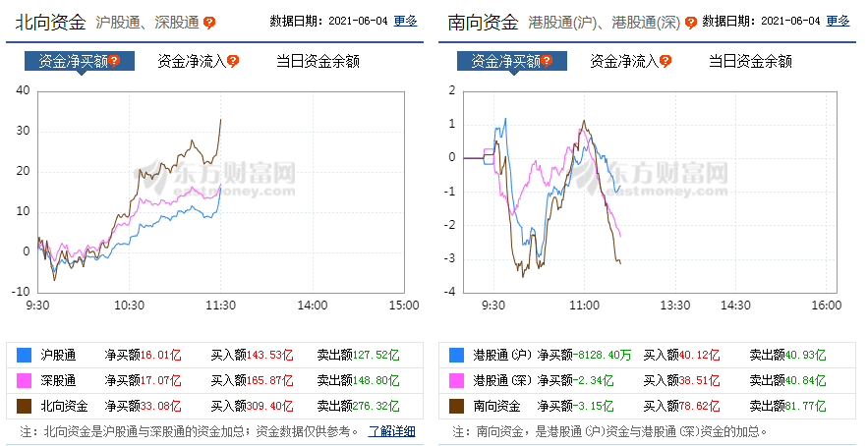Select northbound 资金净流入 tab

pyautogui.click(x=192, y=61)
